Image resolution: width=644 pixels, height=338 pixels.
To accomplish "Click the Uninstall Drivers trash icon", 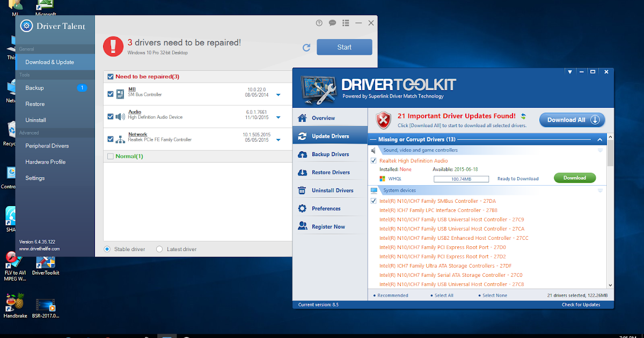I will (x=302, y=190).
